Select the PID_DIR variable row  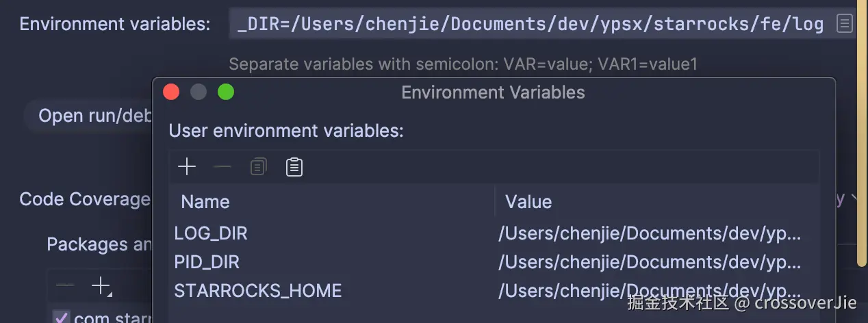(207, 262)
